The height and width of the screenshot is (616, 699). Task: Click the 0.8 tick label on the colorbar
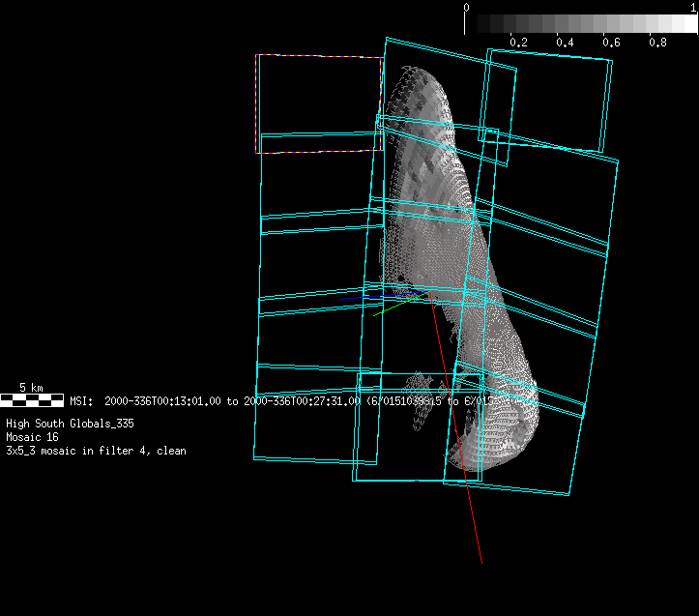[x=657, y=43]
